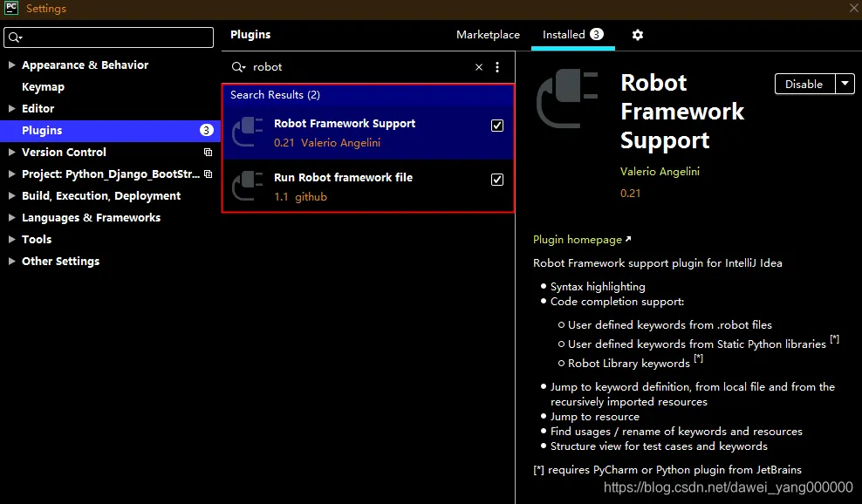
Task: Click the plugin search magnifier icon
Action: pyautogui.click(x=238, y=67)
